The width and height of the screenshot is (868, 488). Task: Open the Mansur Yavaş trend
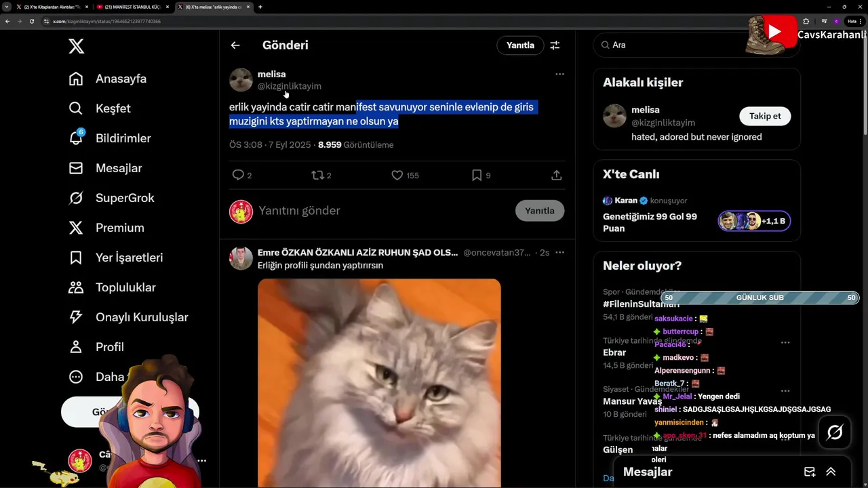[632, 401]
